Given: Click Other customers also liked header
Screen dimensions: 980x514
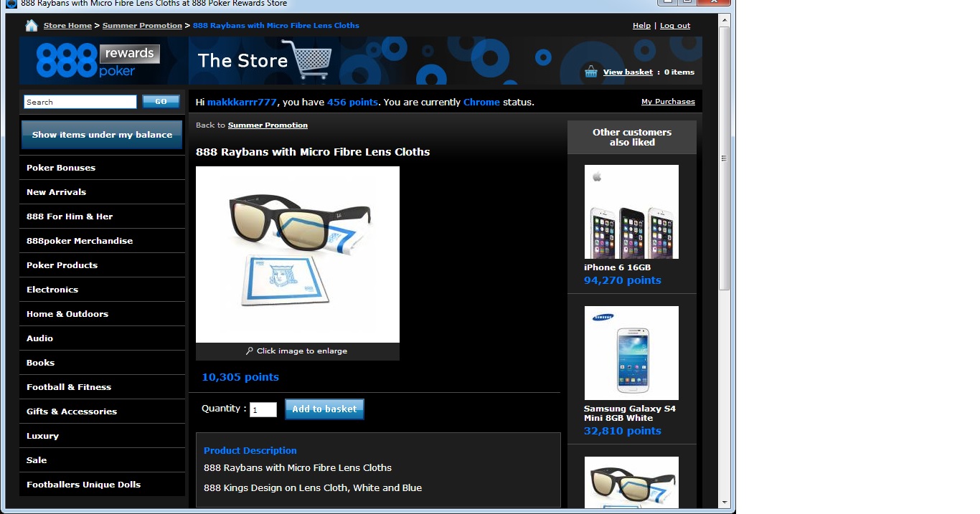Looking at the screenshot, I should coord(632,137).
